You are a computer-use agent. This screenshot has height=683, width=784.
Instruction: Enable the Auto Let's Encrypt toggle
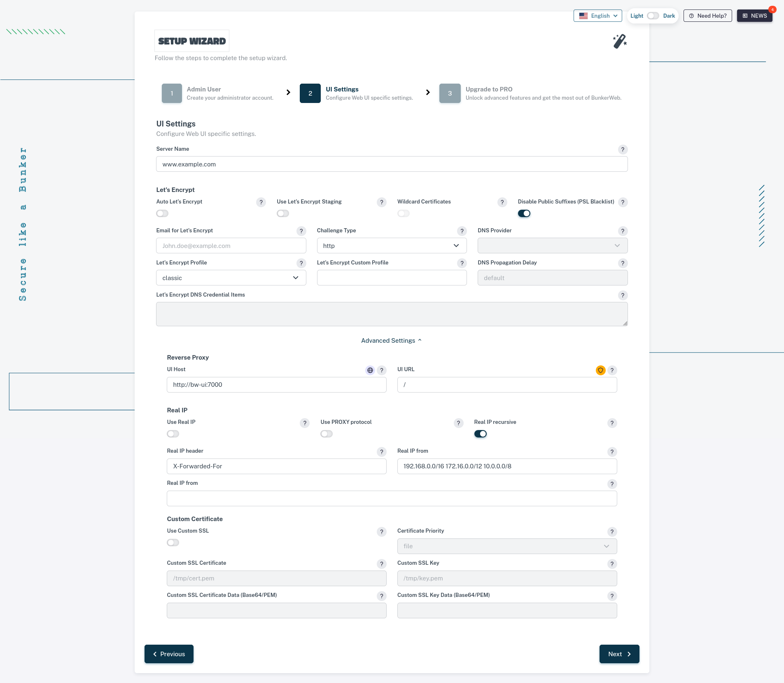click(x=162, y=213)
